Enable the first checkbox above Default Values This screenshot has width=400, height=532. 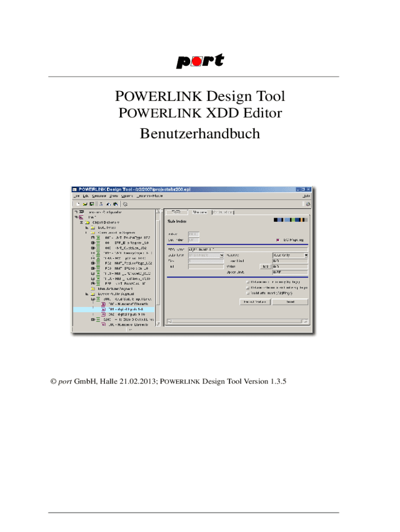pos(247,282)
